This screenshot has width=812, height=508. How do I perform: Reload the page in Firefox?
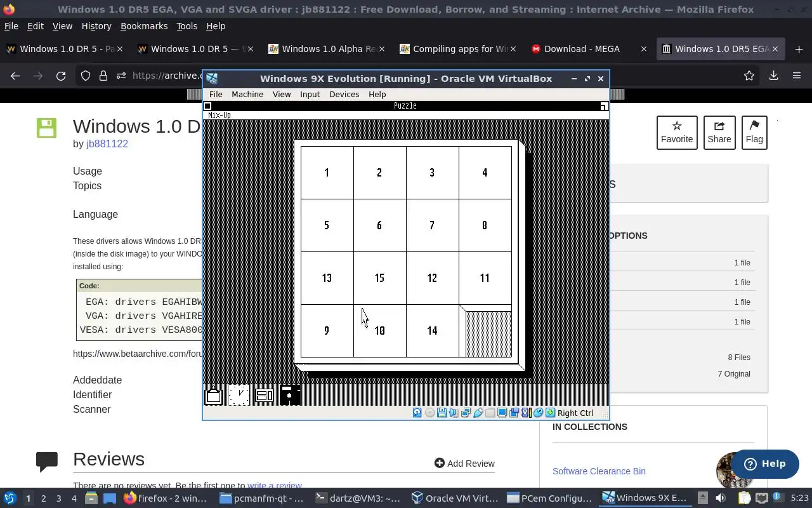[x=61, y=76]
